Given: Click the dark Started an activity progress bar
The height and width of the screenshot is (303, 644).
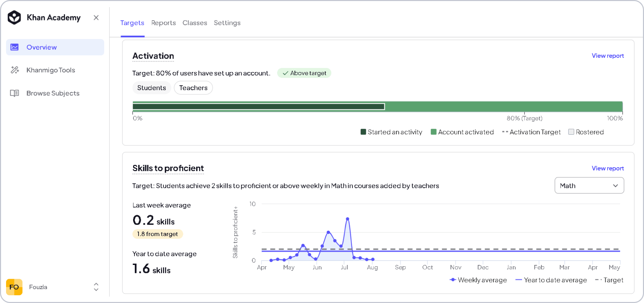Looking at the screenshot, I should click(259, 107).
